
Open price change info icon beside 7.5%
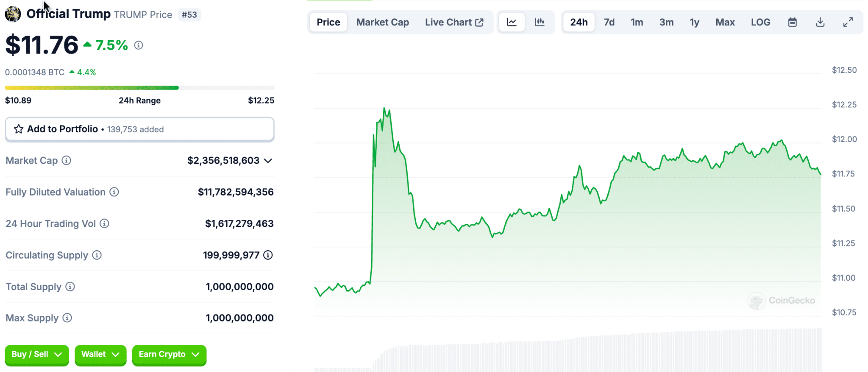(x=139, y=45)
